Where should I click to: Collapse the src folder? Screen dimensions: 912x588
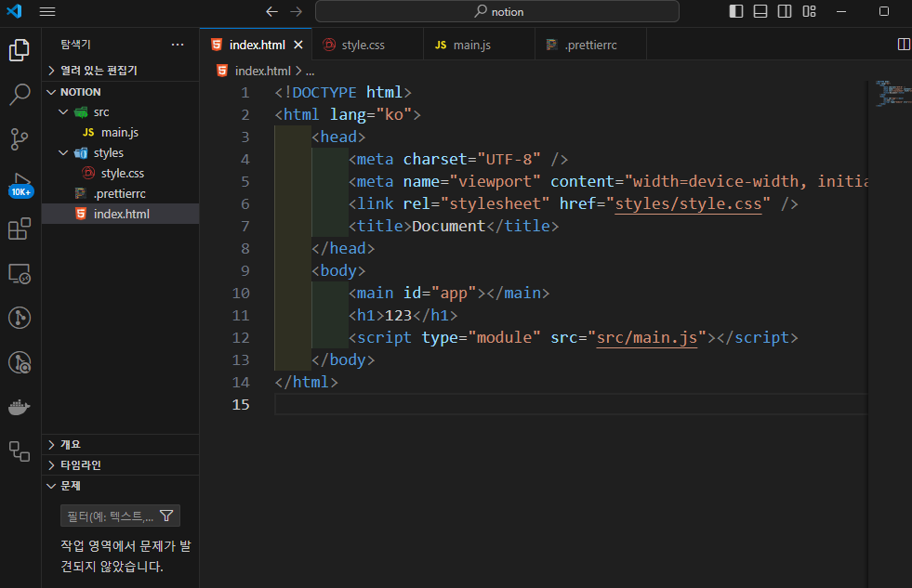[x=121, y=112]
